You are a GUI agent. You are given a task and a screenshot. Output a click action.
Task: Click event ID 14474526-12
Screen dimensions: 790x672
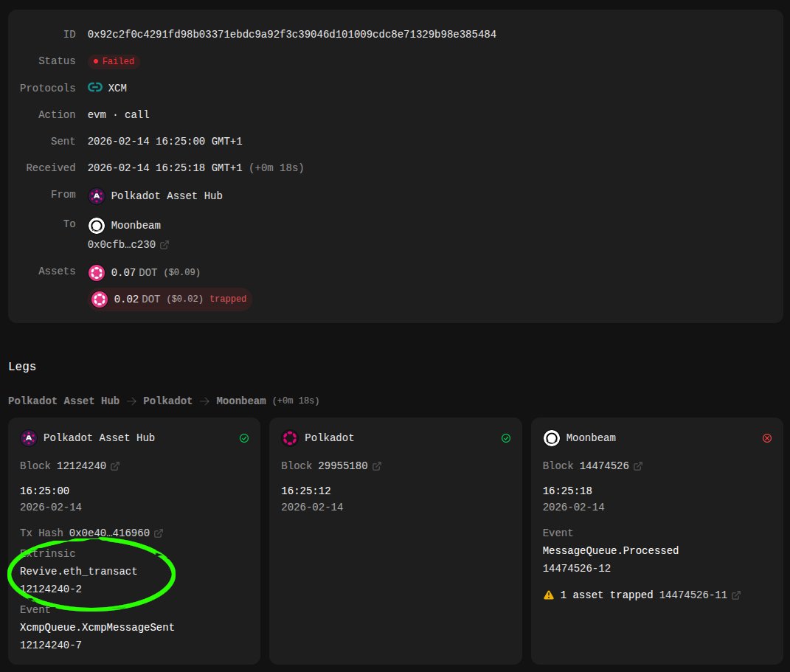point(577,568)
